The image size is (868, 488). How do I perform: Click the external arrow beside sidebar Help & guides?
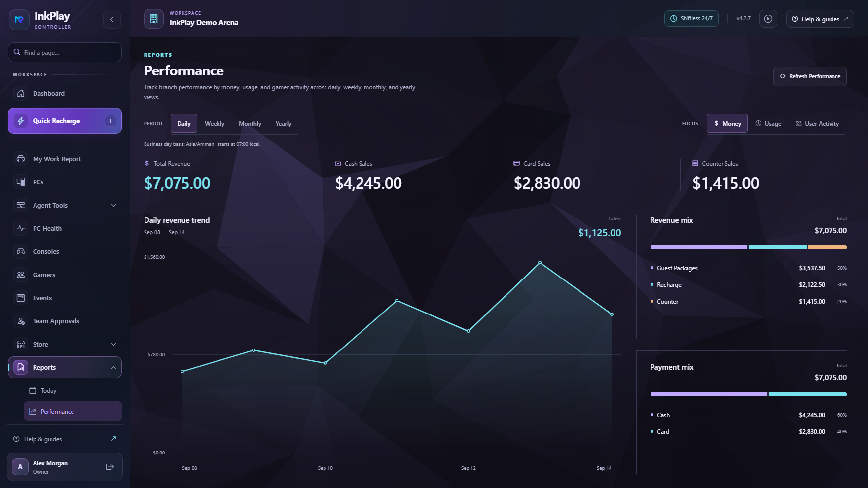[114, 438]
